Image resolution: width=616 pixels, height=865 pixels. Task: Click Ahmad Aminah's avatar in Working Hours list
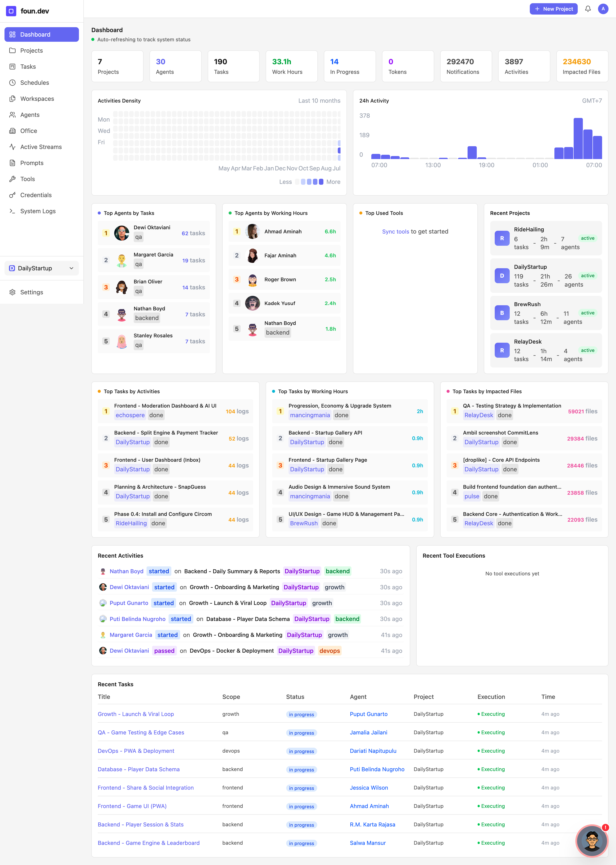252,232
